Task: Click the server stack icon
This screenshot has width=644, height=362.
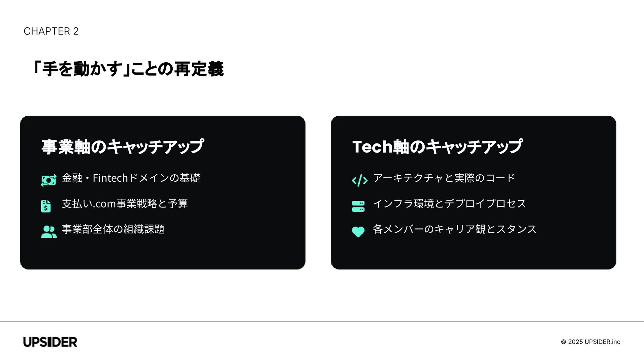Action: [x=358, y=206]
